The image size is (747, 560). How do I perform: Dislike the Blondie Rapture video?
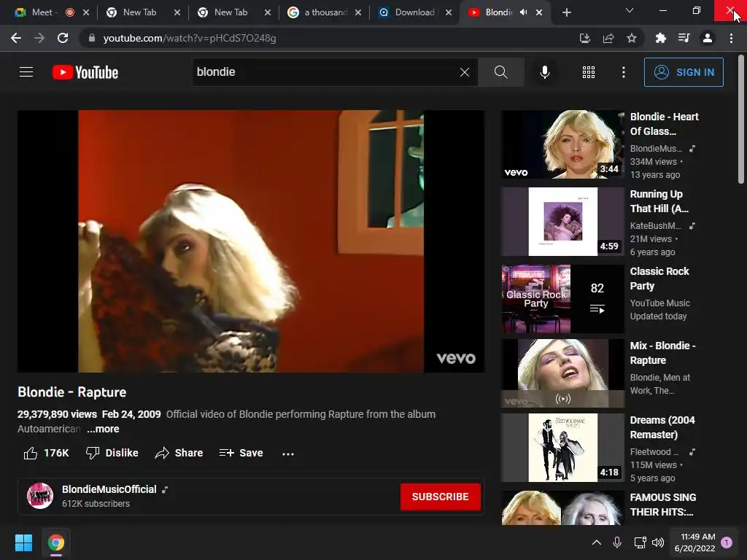112,453
